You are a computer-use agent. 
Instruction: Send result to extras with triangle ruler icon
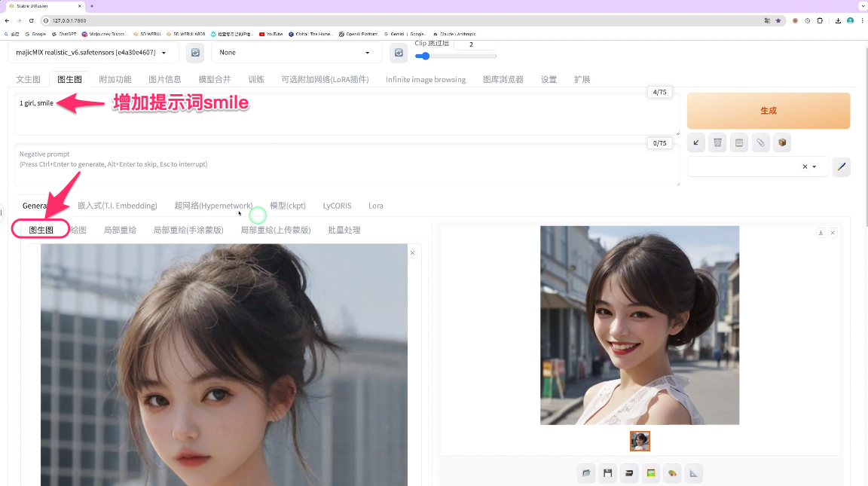point(694,473)
